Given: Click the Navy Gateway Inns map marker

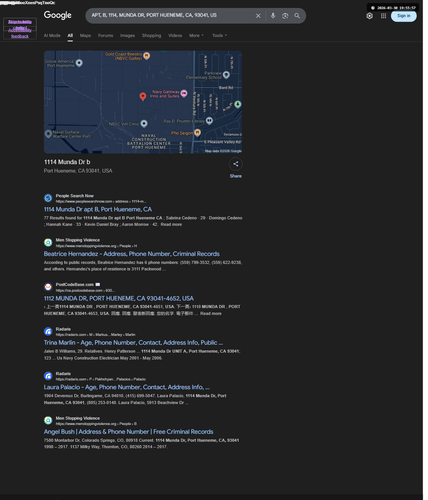Looking at the screenshot, I should pyautogui.click(x=184, y=94).
